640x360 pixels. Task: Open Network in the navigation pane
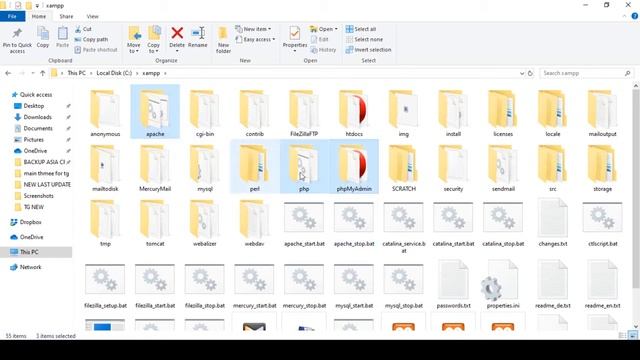30,267
